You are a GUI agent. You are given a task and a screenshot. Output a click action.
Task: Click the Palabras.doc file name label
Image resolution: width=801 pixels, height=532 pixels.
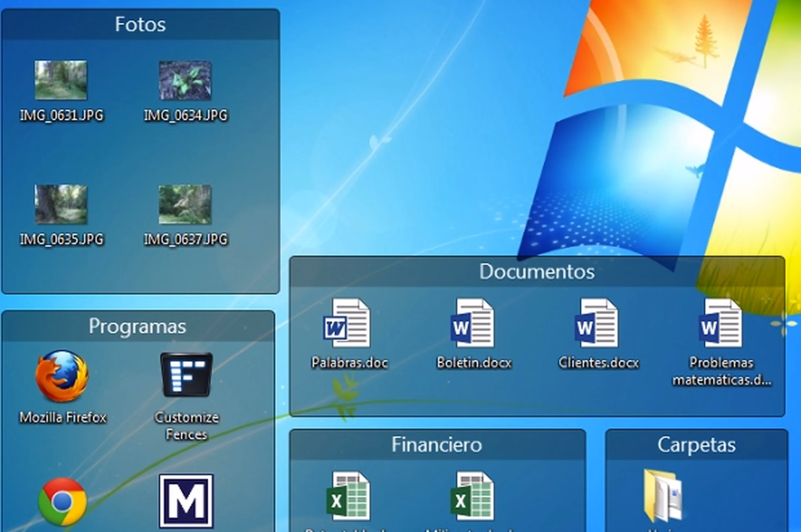[350, 363]
